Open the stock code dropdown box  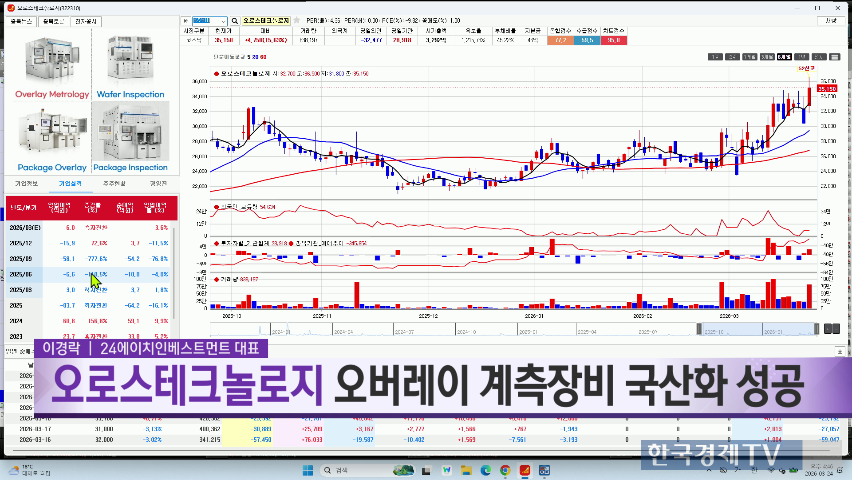208,20
